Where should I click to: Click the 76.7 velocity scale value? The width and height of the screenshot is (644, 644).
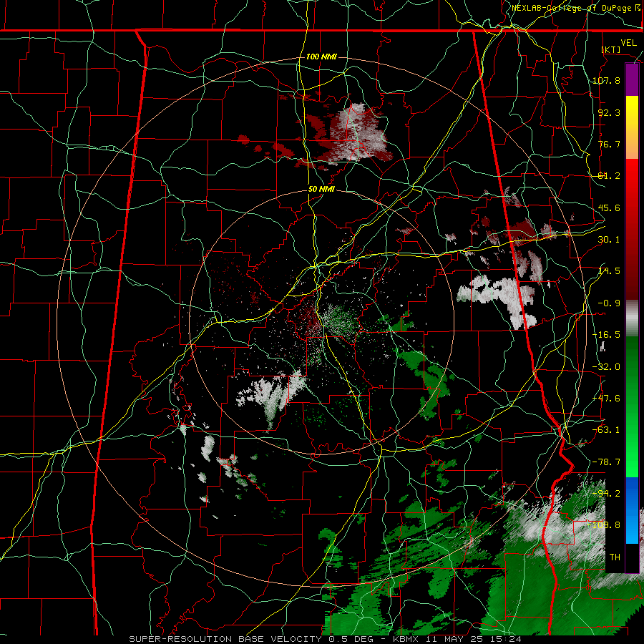point(609,144)
